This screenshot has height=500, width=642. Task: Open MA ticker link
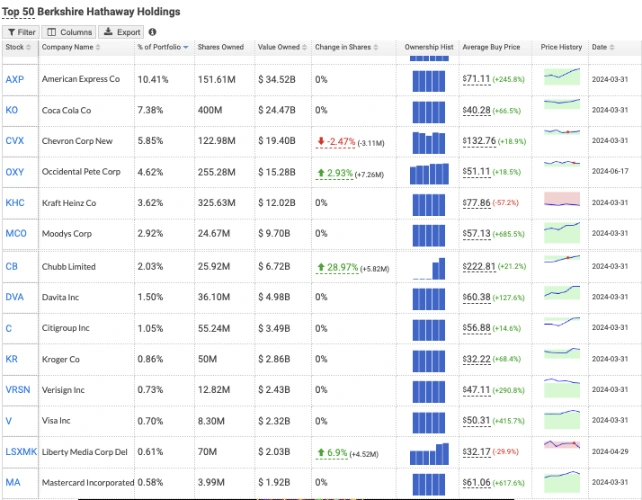[13, 482]
